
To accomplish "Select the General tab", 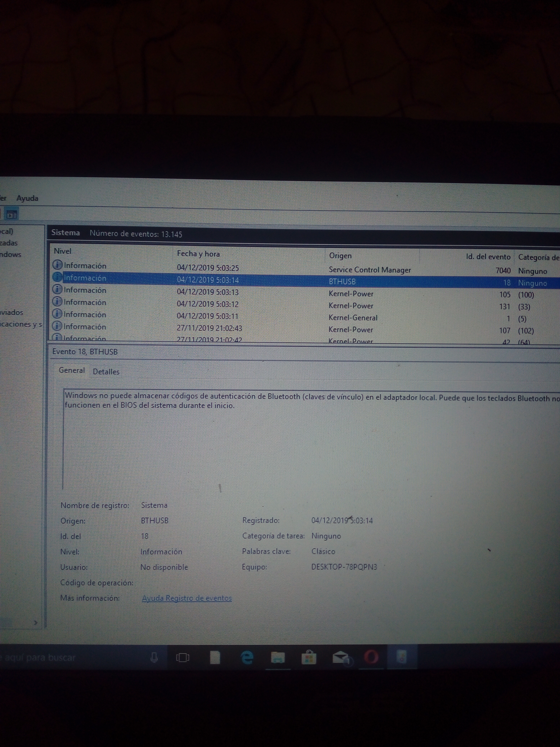I will [72, 370].
